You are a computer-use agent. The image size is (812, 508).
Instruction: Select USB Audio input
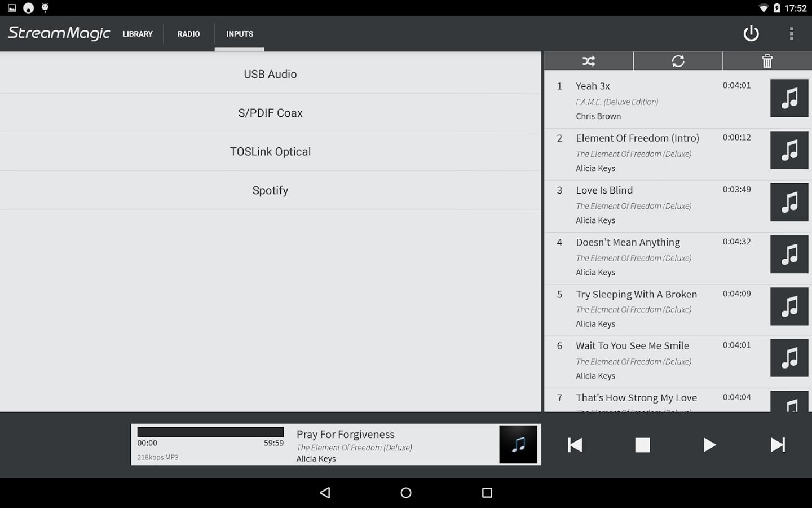(x=270, y=74)
